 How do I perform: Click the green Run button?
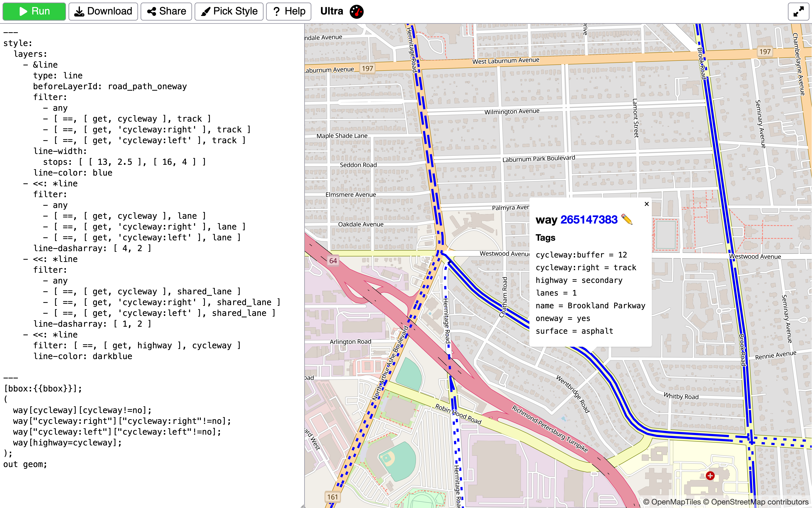click(x=34, y=11)
